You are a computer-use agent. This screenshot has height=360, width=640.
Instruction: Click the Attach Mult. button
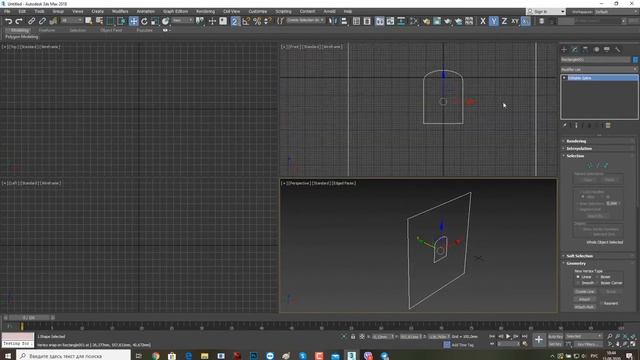pyautogui.click(x=584, y=307)
